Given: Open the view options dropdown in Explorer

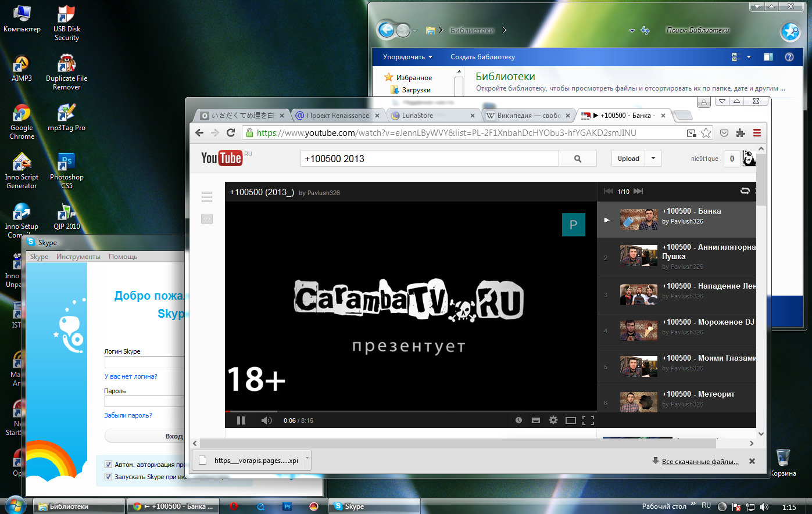Looking at the screenshot, I should 749,57.
